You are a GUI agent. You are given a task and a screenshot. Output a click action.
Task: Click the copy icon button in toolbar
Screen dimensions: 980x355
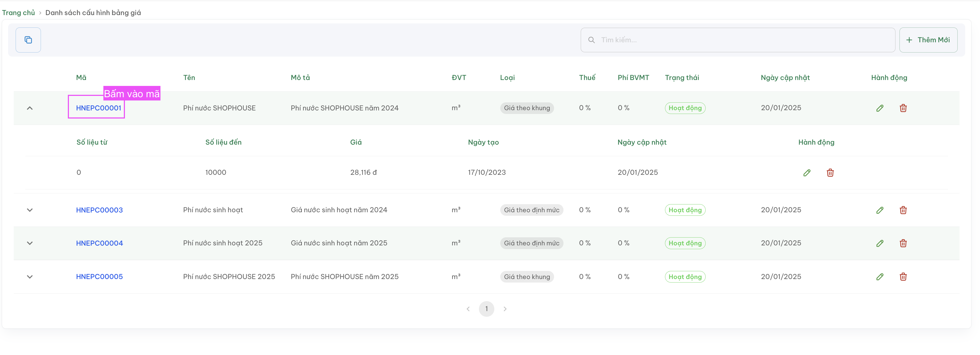click(x=28, y=40)
